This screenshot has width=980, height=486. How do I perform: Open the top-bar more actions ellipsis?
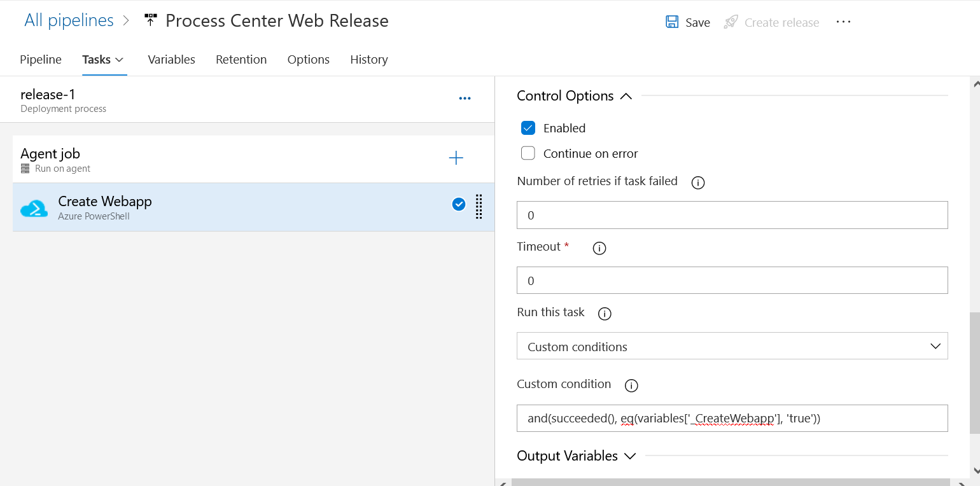click(843, 22)
